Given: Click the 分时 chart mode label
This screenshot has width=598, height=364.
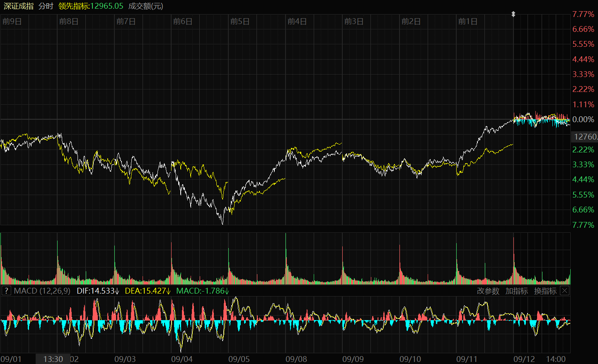Looking at the screenshot, I should 46,6.
